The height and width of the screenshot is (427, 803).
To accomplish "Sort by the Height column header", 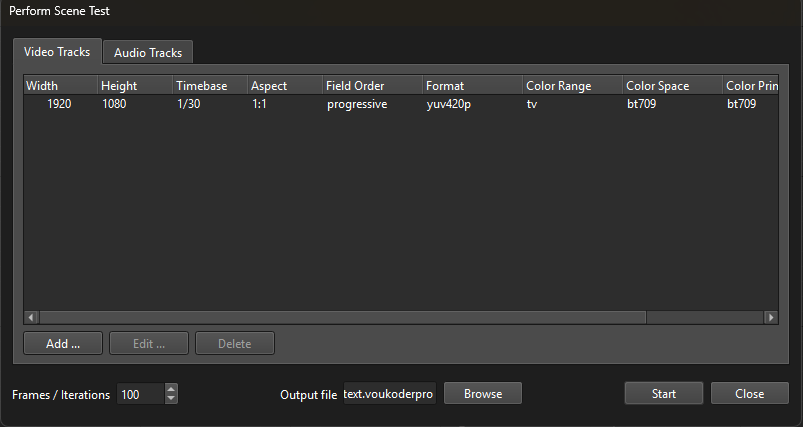I will (134, 86).
